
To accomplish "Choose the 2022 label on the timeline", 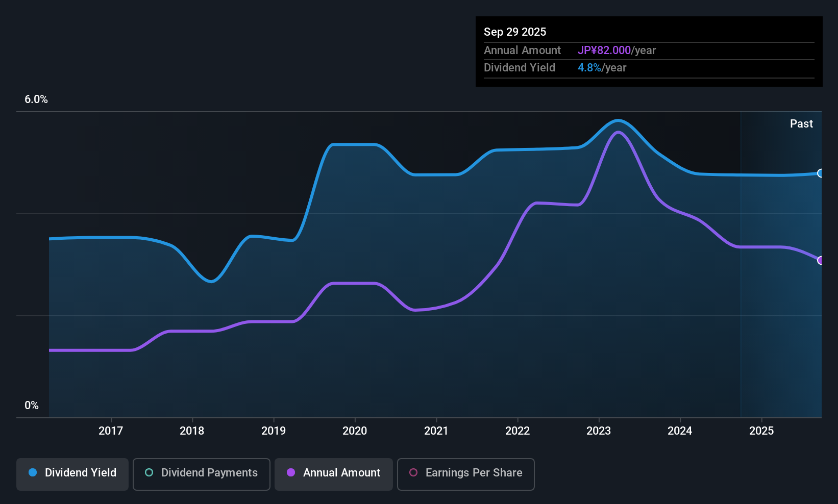I will click(x=517, y=431).
